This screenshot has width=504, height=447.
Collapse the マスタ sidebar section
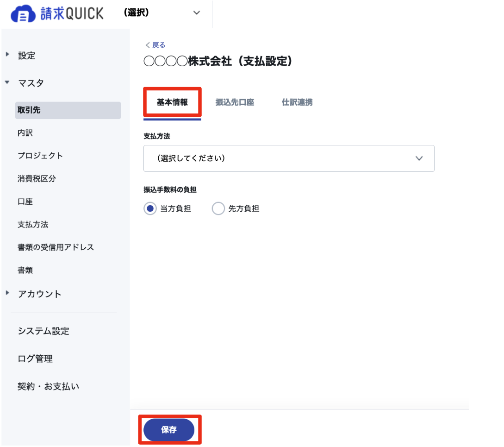tap(31, 83)
